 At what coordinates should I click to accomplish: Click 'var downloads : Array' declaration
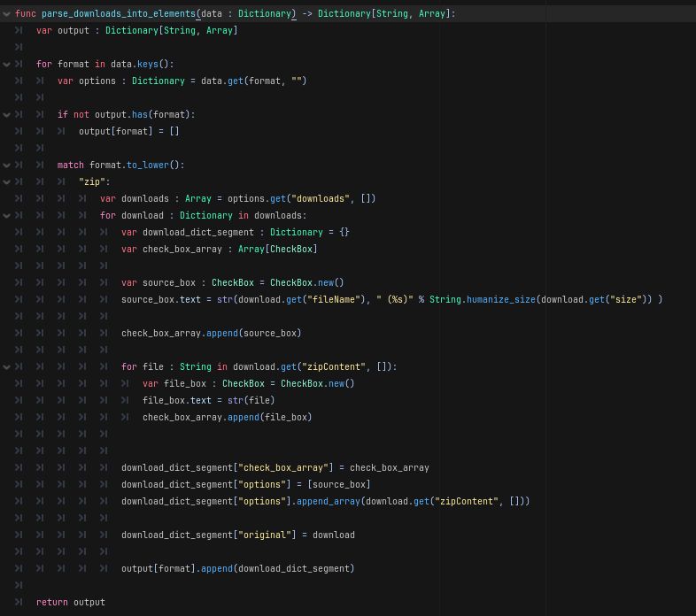(238, 199)
